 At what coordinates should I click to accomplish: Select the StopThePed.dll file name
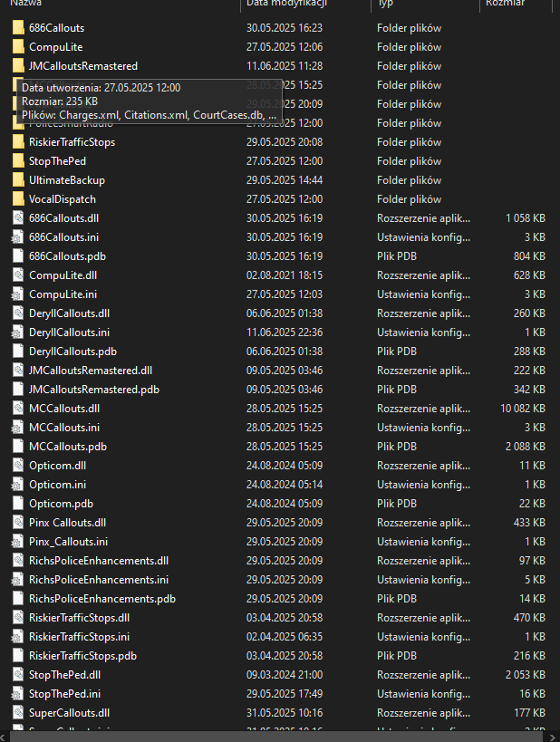coord(64,675)
